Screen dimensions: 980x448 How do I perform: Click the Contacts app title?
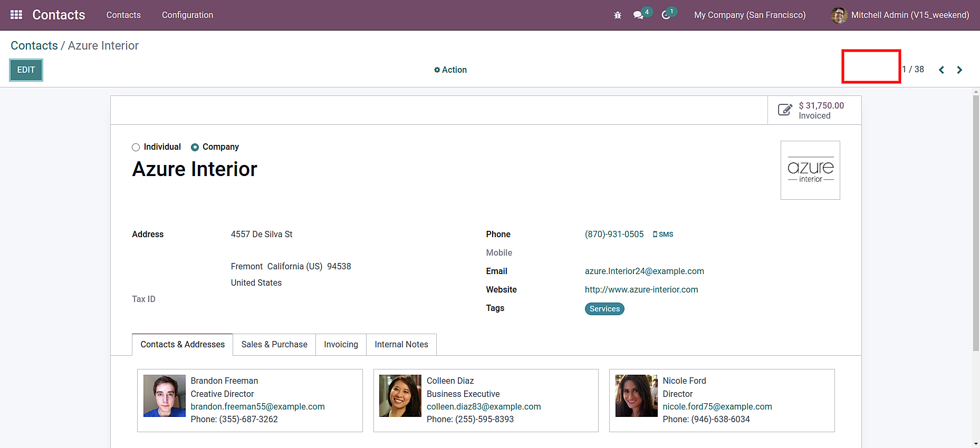pyautogui.click(x=59, y=15)
